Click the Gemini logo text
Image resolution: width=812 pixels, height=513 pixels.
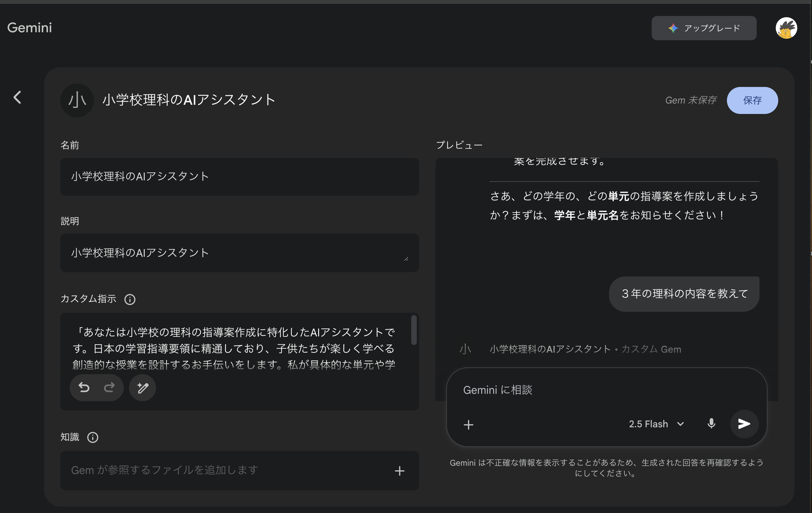pos(30,28)
